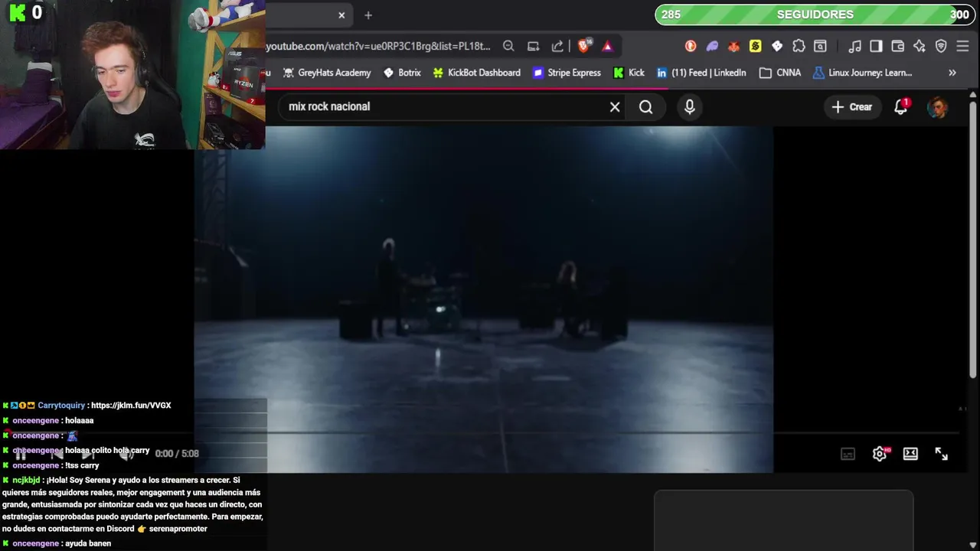This screenshot has width=980, height=551.
Task: Start YouTube voice search microphone
Action: pos(690,107)
